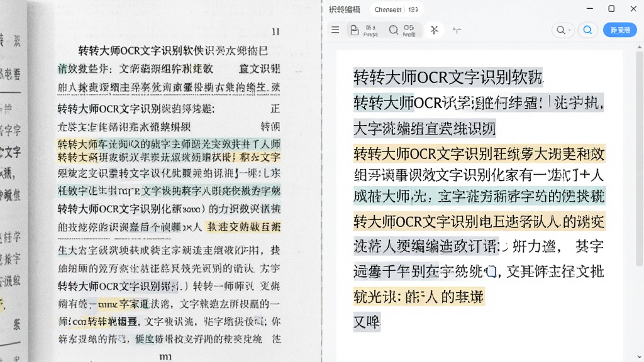
Task: Click the page number '11' on scanned page
Action: [275, 32]
